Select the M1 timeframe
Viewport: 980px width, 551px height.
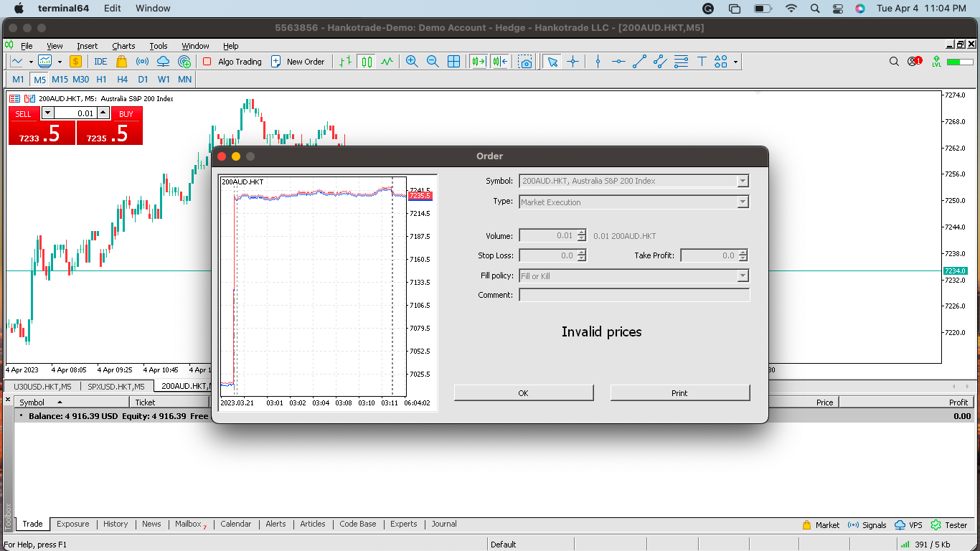(x=18, y=80)
